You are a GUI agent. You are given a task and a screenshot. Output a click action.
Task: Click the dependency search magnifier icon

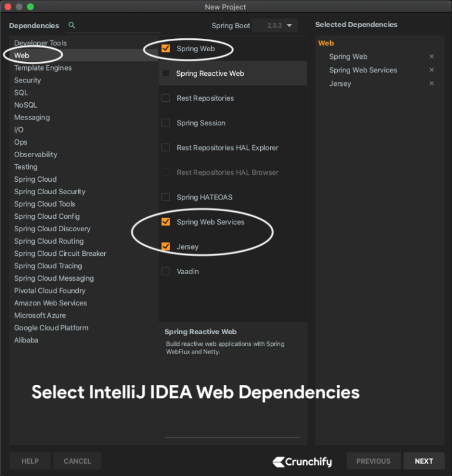tap(71, 26)
